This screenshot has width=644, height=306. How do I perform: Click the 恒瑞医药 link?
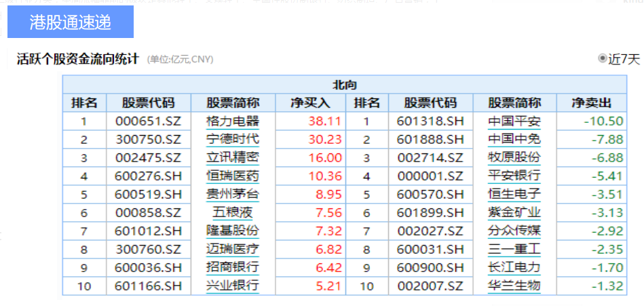coord(233,176)
